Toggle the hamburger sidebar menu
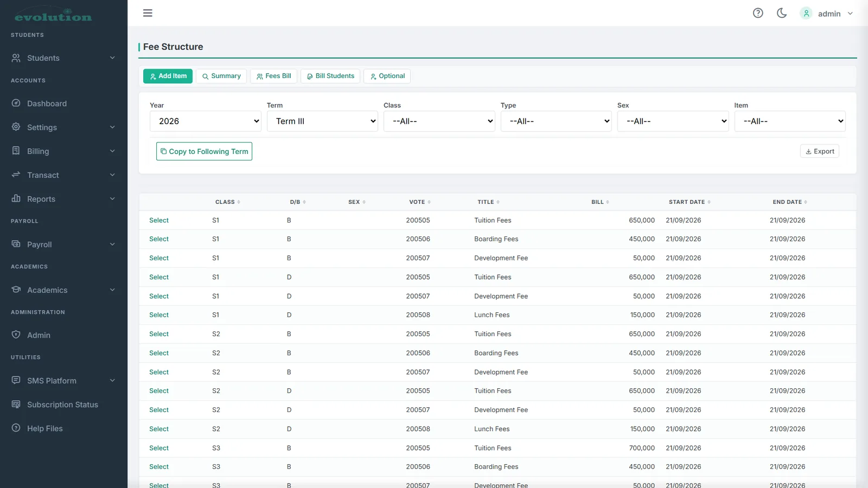Viewport: 868px width, 488px height. coord(148,13)
